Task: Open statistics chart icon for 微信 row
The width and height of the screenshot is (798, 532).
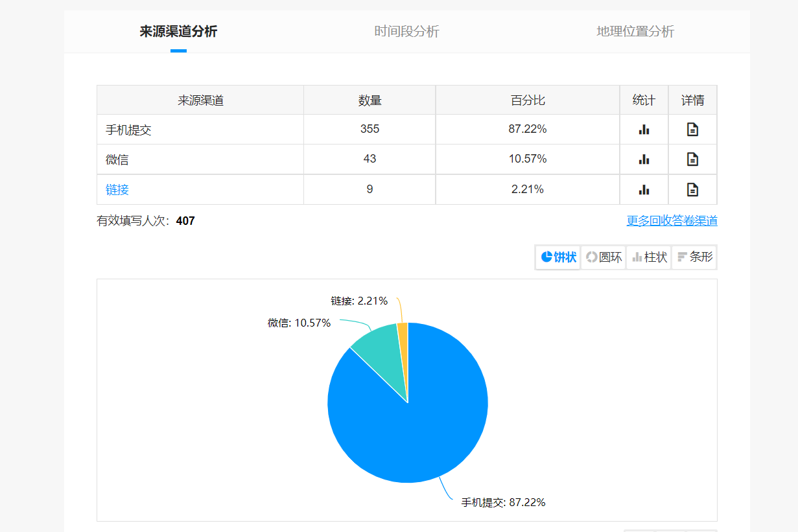Action: 644,159
